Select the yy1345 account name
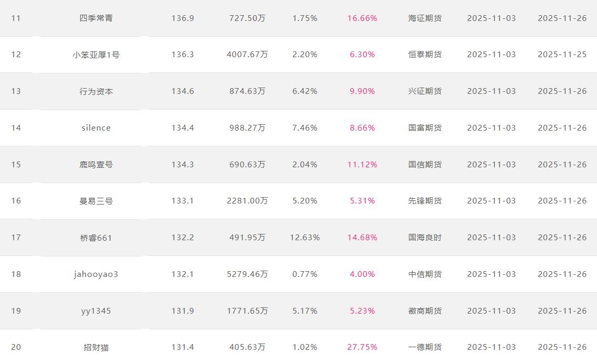 (96, 311)
